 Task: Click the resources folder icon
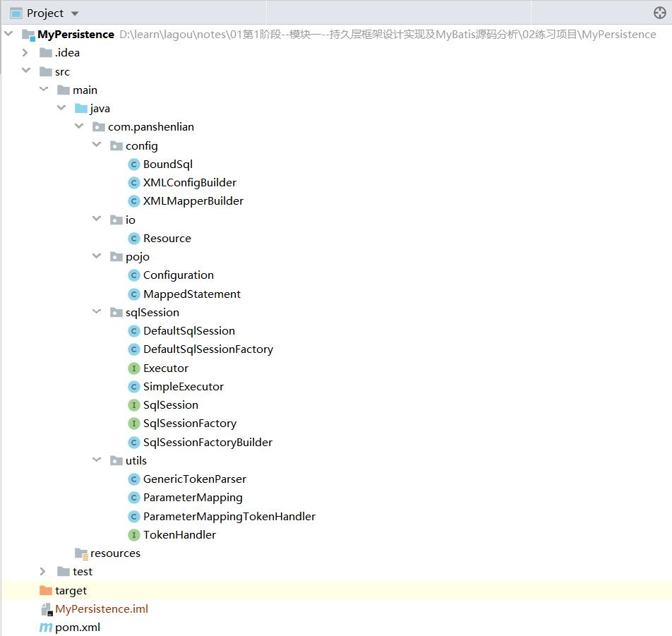[x=81, y=553]
